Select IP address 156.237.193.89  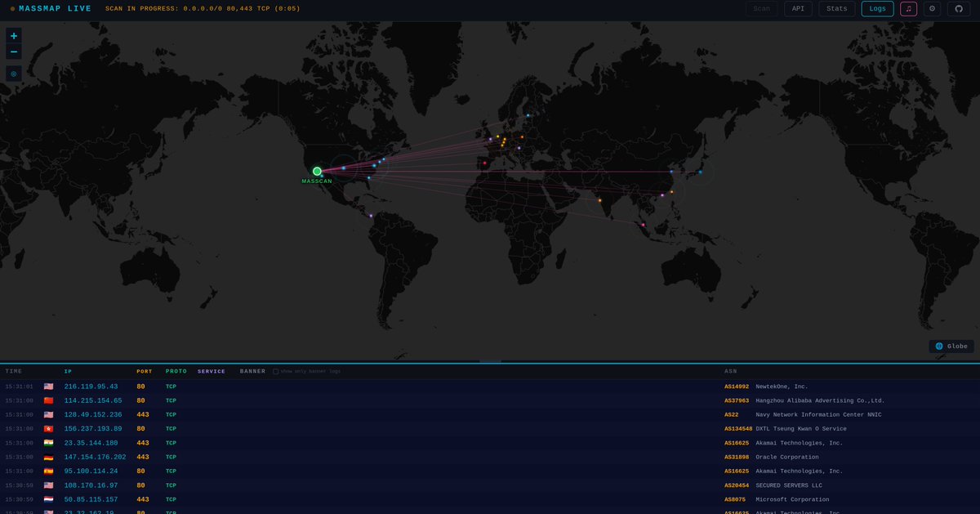tap(93, 429)
